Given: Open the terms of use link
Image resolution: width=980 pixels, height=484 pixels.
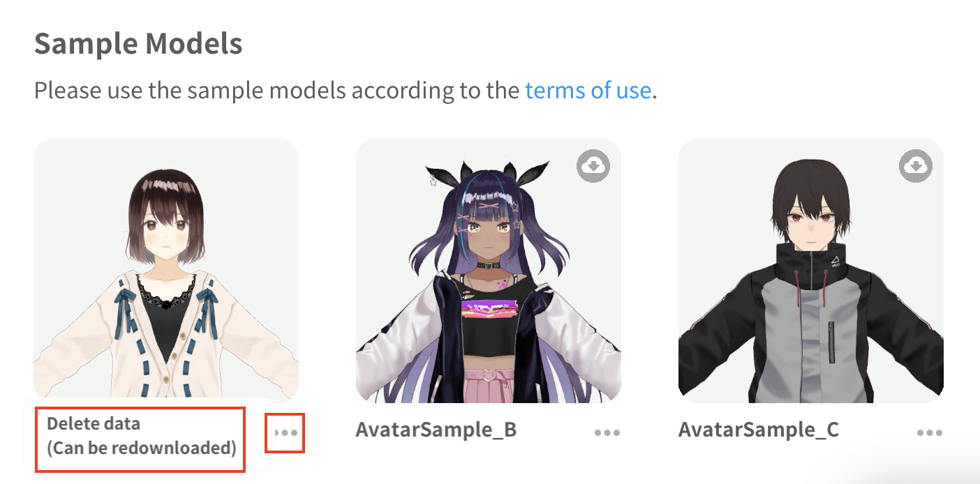Looking at the screenshot, I should click(588, 91).
